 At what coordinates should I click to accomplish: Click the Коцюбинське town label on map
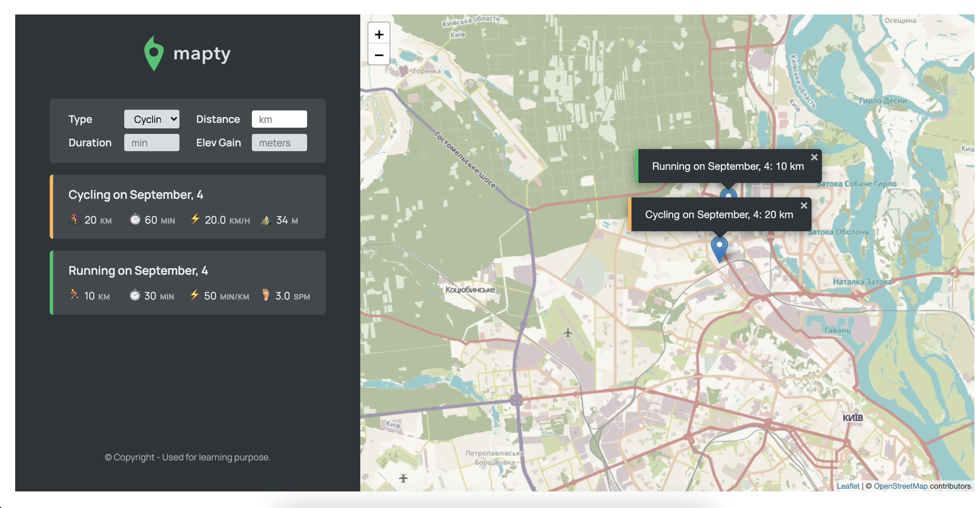pos(470,290)
